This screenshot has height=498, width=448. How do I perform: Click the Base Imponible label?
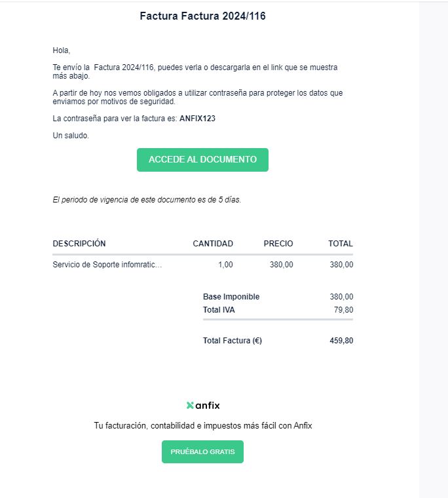point(231,297)
